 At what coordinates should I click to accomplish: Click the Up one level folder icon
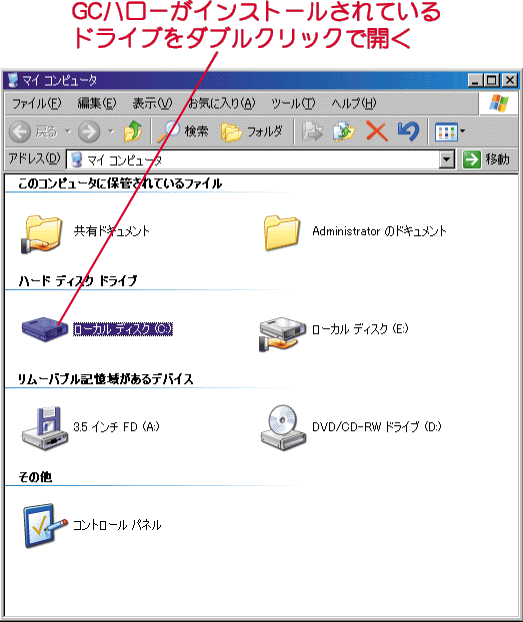pos(133,131)
